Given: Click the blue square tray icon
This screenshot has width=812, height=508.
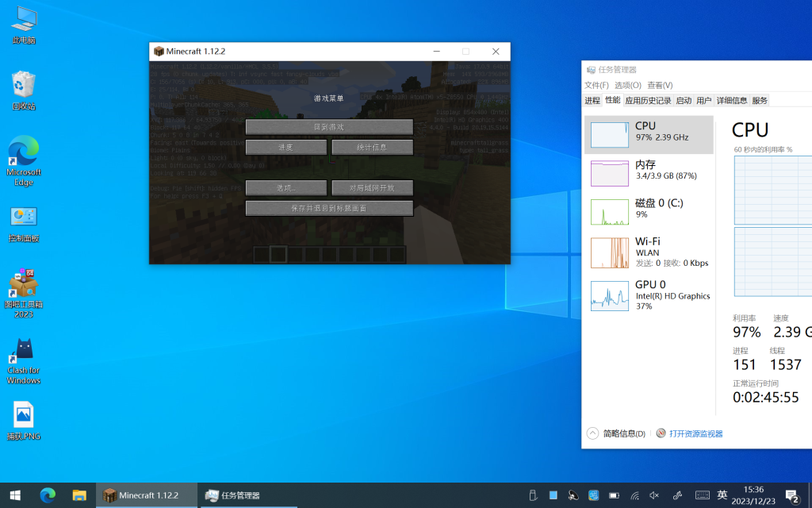Looking at the screenshot, I should click(x=553, y=495).
